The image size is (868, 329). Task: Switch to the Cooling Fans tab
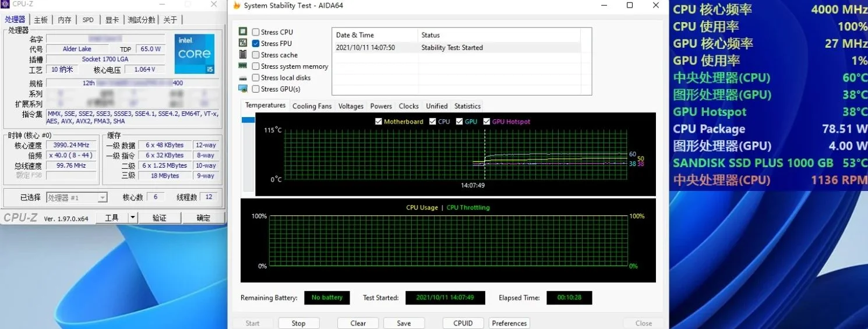pyautogui.click(x=312, y=106)
